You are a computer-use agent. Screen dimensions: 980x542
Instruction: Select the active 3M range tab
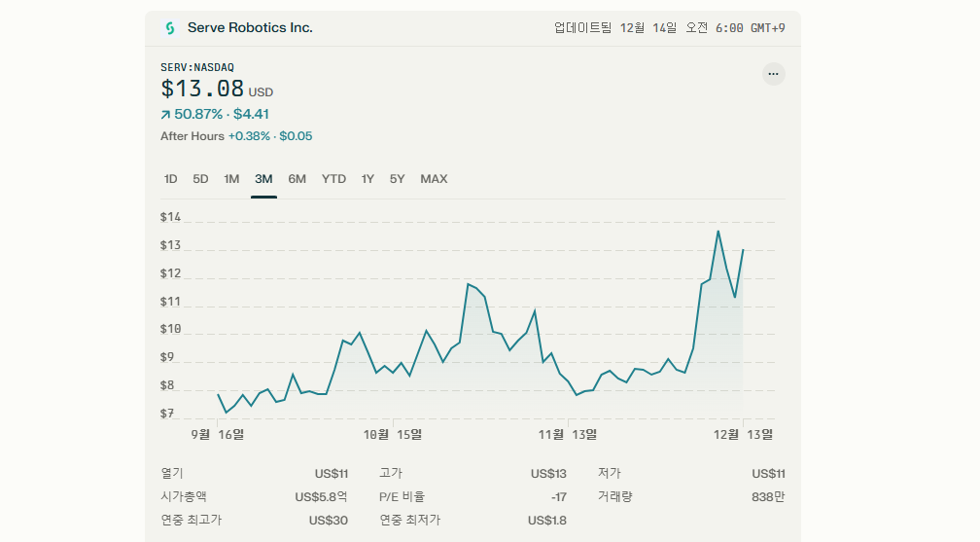pos(263,179)
